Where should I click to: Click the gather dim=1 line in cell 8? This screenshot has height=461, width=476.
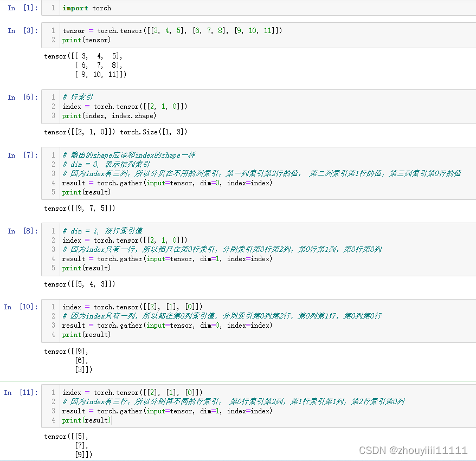tap(167, 259)
